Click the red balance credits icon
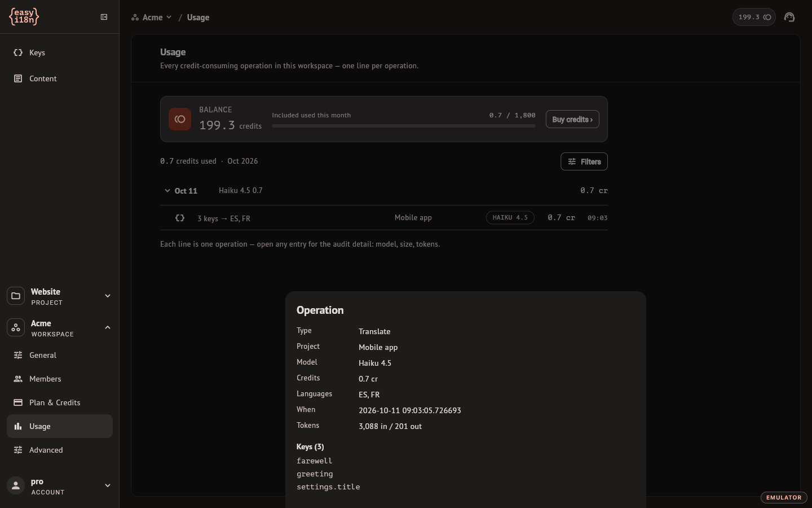 click(180, 119)
